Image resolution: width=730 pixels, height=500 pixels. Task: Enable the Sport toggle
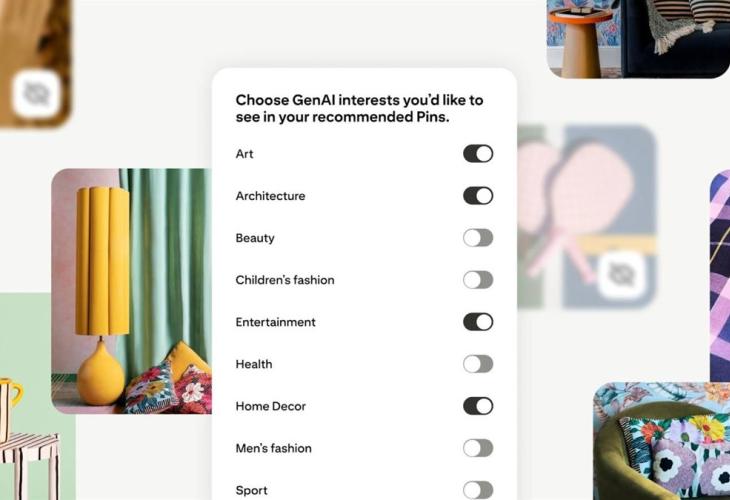coord(478,490)
